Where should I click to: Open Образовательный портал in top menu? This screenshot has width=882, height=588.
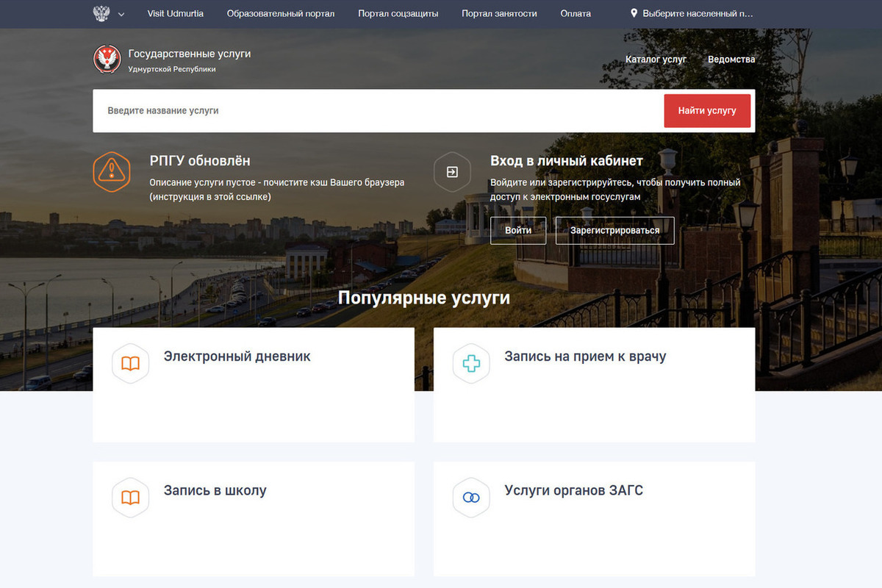tap(281, 13)
